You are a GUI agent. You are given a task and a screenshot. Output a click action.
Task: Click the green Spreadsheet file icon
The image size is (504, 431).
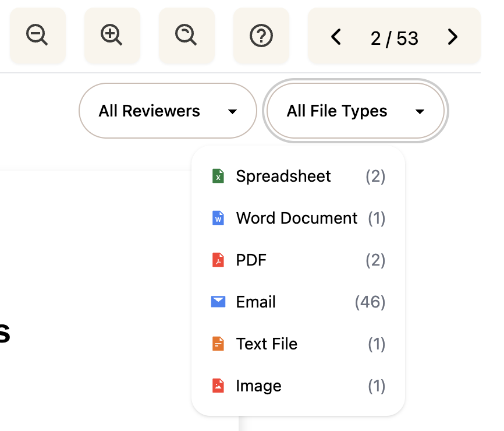tap(218, 176)
